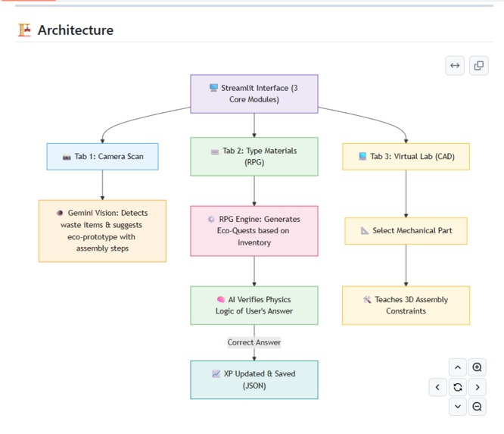Click Teaches 3D Assembly Constraints node
This screenshot has width=504, height=434.
coord(406,305)
